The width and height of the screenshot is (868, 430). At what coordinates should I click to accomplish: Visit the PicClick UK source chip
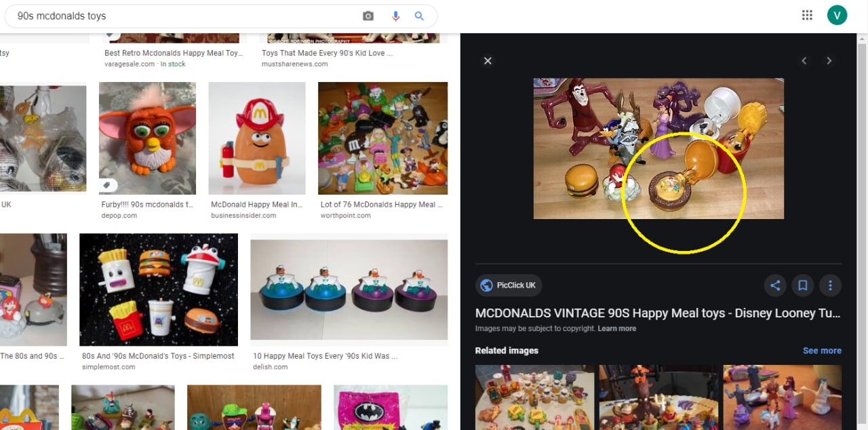509,286
